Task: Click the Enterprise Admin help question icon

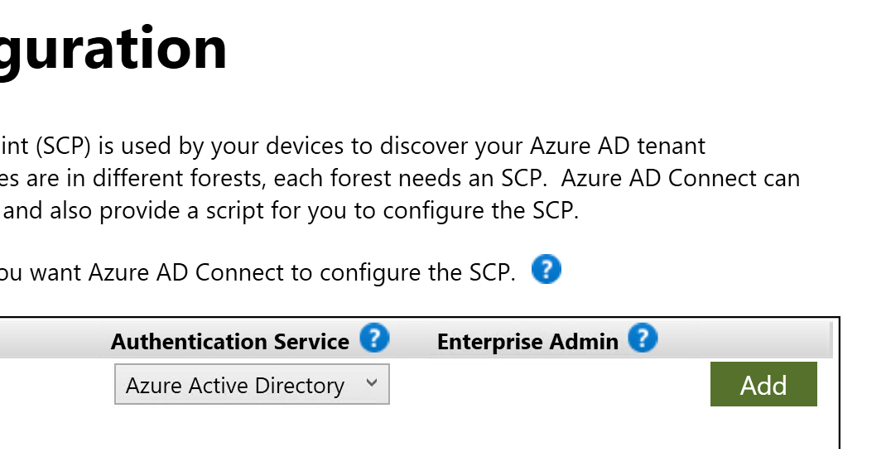Action: click(643, 339)
